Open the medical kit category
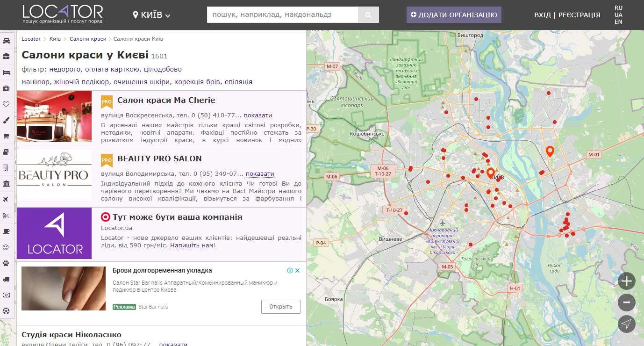The height and width of the screenshot is (346, 644). tap(6, 88)
